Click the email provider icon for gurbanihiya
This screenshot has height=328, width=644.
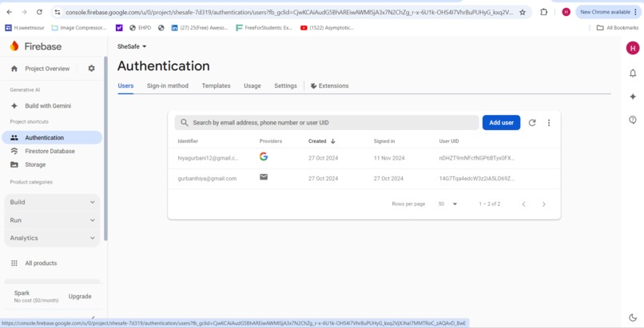tap(264, 176)
